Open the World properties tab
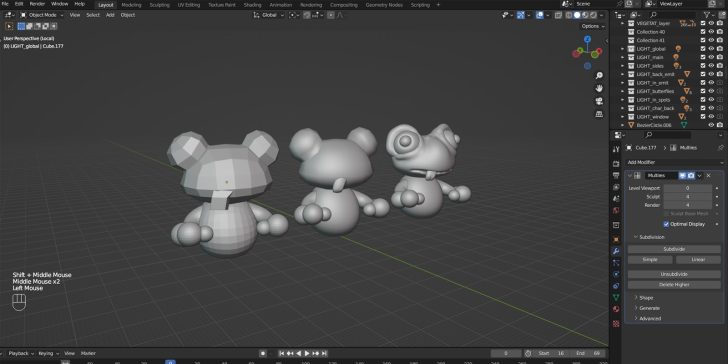 616,210
